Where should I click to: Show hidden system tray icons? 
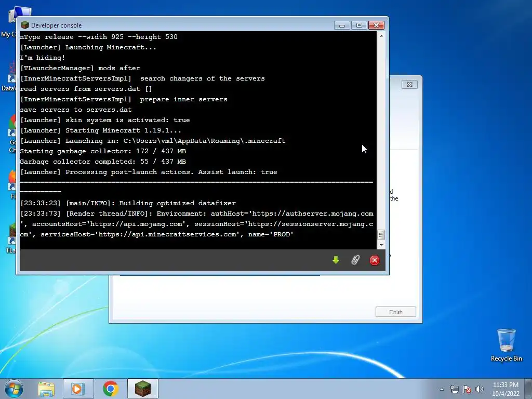click(442, 389)
